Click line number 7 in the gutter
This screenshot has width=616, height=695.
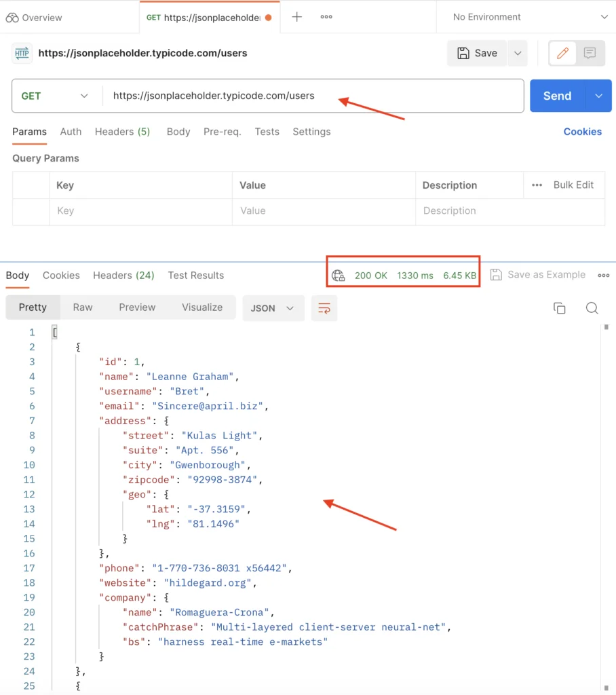[32, 421]
